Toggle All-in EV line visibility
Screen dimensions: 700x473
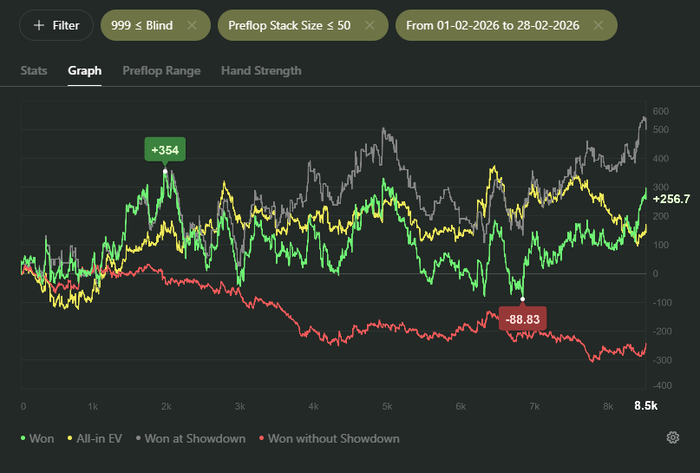[95, 439]
